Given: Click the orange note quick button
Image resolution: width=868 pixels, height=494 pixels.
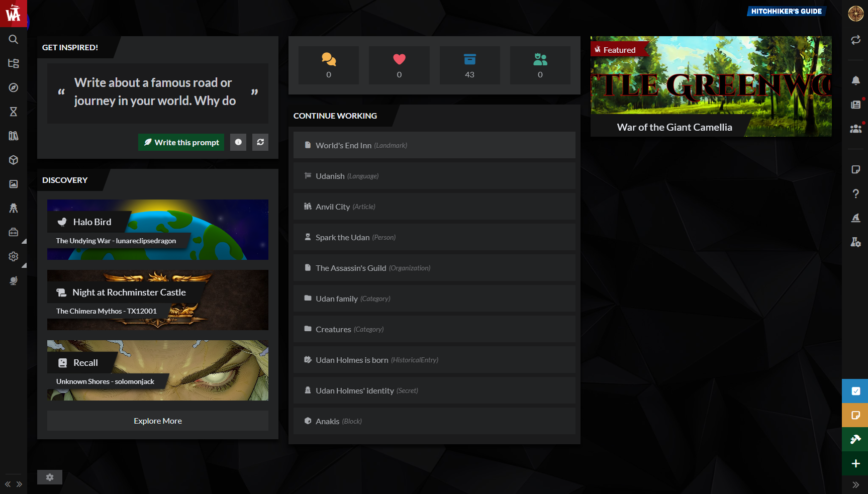Looking at the screenshot, I should [855, 415].
